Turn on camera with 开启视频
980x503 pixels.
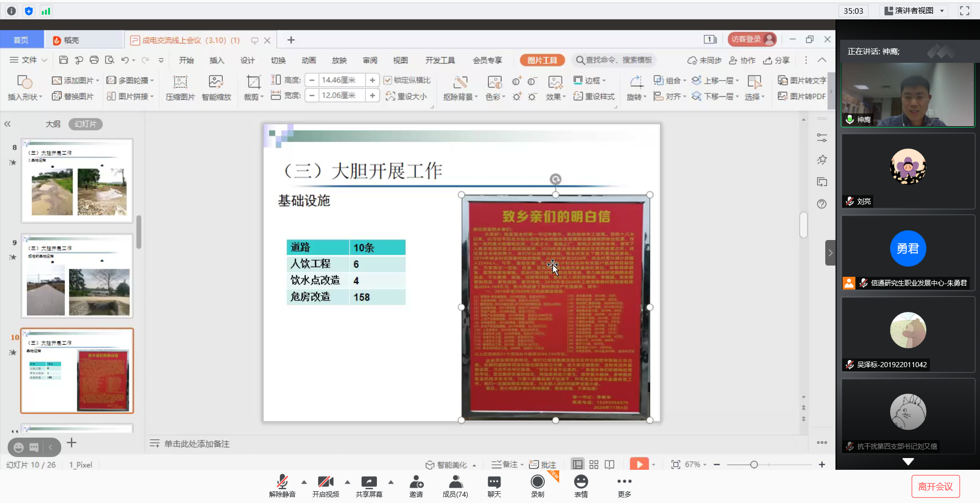pyautogui.click(x=325, y=483)
